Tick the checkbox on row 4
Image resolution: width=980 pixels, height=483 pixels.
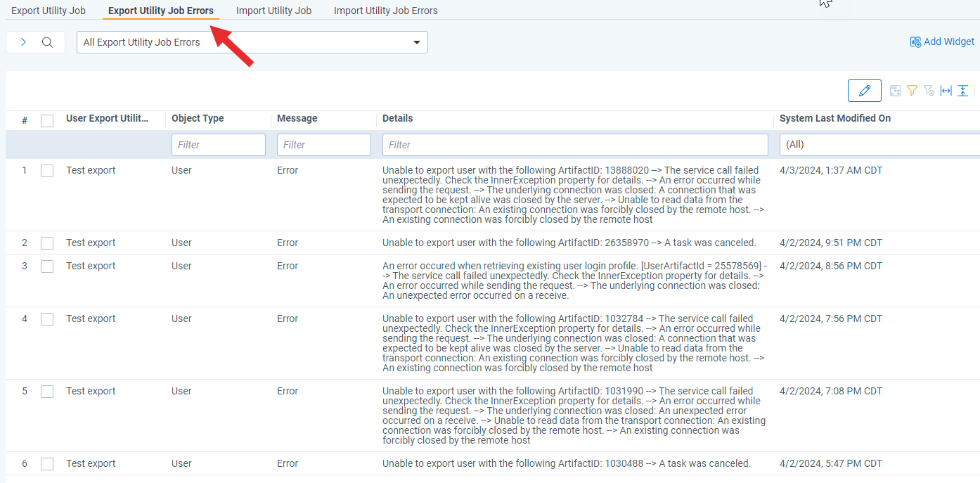pyautogui.click(x=47, y=319)
